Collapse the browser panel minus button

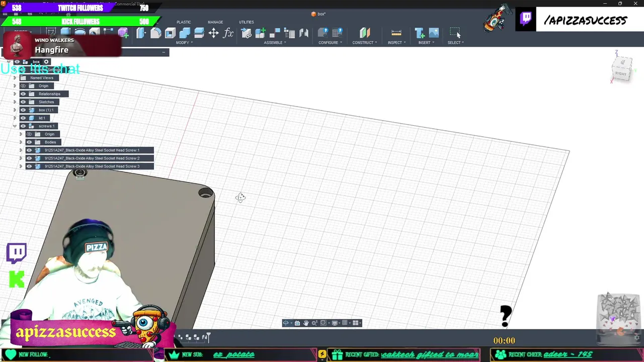[164, 52]
